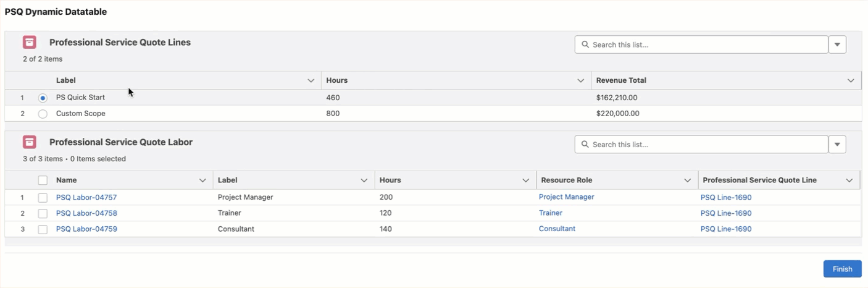
Task: Click the Custom Scope label cell
Action: point(81,114)
